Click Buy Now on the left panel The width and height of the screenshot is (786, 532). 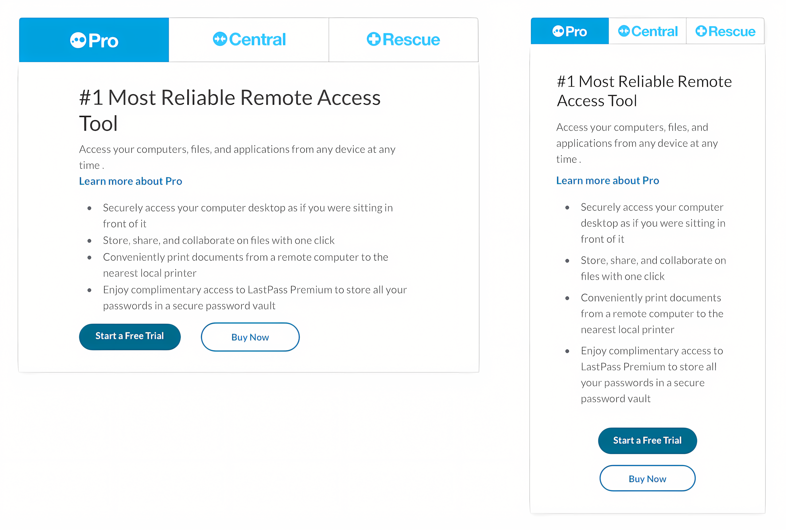click(250, 337)
